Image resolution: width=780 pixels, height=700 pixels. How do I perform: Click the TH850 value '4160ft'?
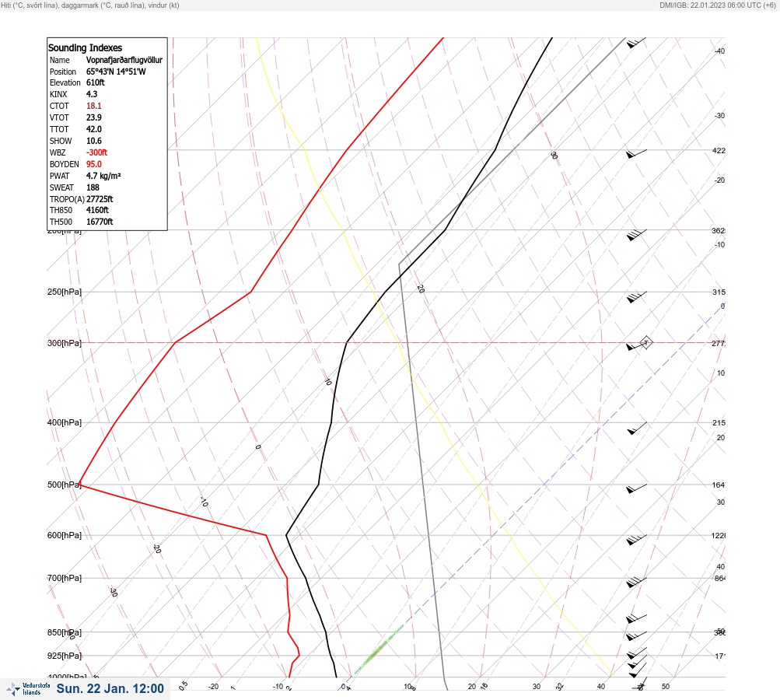[97, 211]
